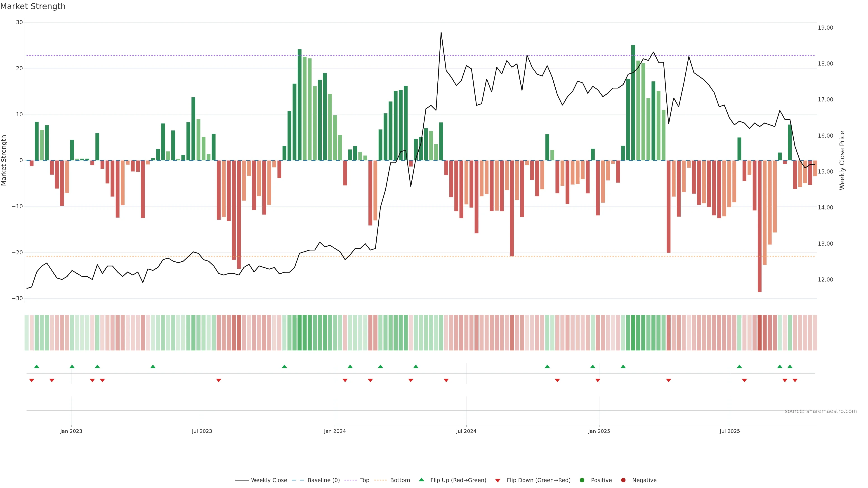This screenshot has height=488, width=868.
Task: Click the 19.00 right axis tick label
Action: pos(825,28)
